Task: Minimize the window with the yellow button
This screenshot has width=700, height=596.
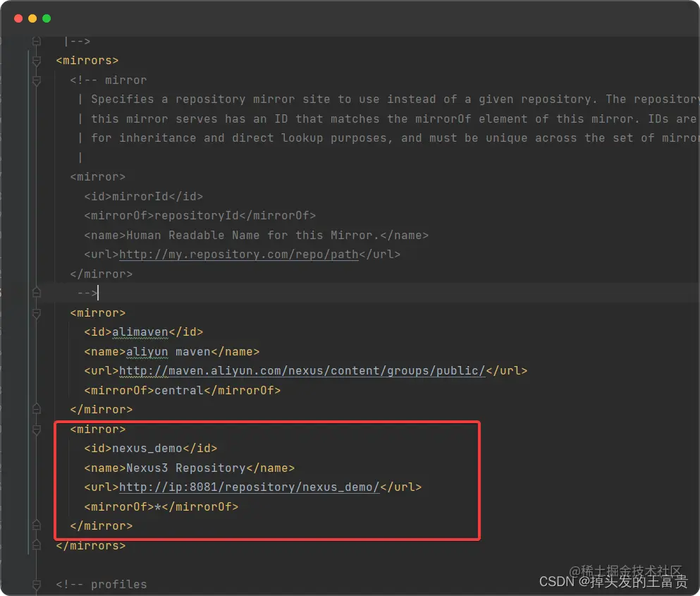Action: point(32,18)
